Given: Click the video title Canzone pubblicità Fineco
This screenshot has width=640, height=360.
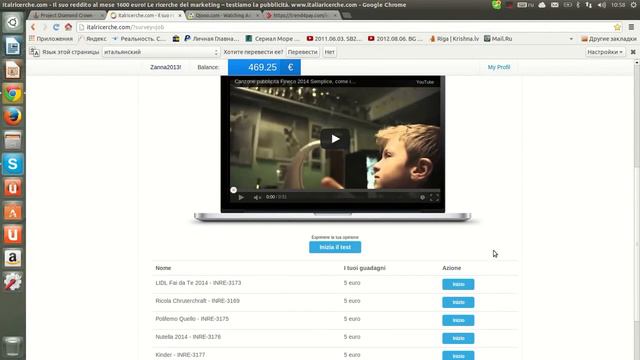Looking at the screenshot, I should 295,82.
